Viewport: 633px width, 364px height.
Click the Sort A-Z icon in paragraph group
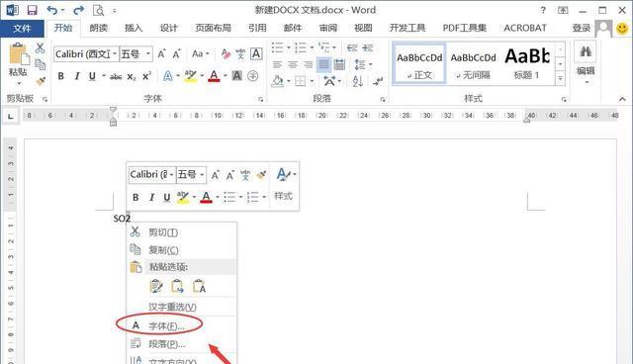click(x=357, y=81)
